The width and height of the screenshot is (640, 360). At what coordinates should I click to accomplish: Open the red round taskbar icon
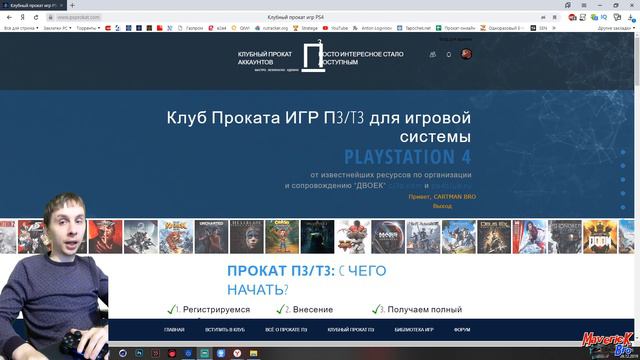(x=172, y=353)
